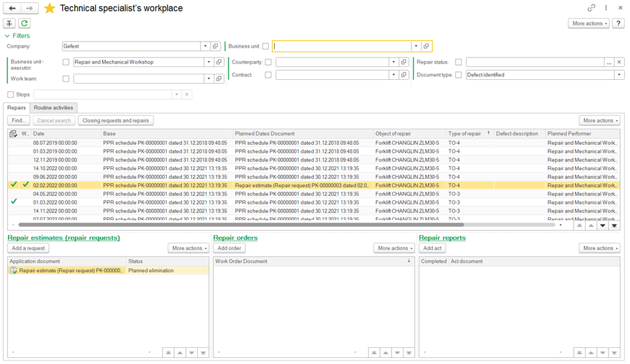Clear the Repair status field with X icon
630x364 pixels.
pyautogui.click(x=619, y=62)
